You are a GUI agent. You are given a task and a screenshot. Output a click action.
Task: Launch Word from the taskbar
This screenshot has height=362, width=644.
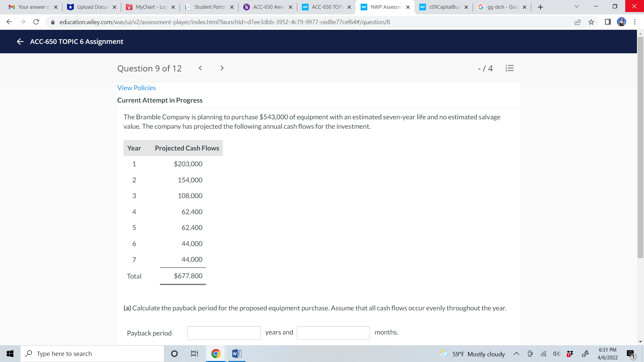[237, 353]
